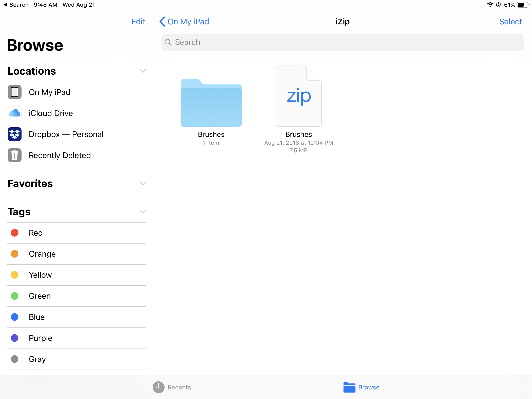Tap the Green tag label
Image resolution: width=532 pixels, height=399 pixels.
(x=40, y=296)
